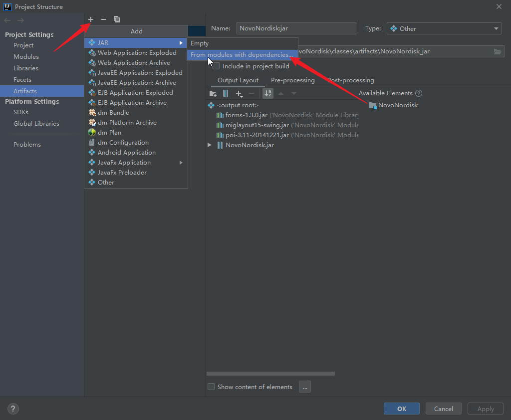Switch to Output Layout tab
The width and height of the screenshot is (511, 420).
pos(238,80)
